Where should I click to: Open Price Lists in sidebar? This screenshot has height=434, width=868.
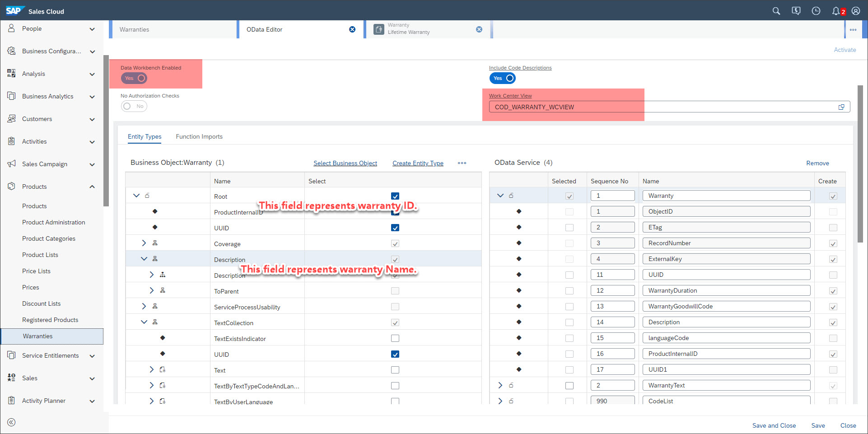(36, 271)
